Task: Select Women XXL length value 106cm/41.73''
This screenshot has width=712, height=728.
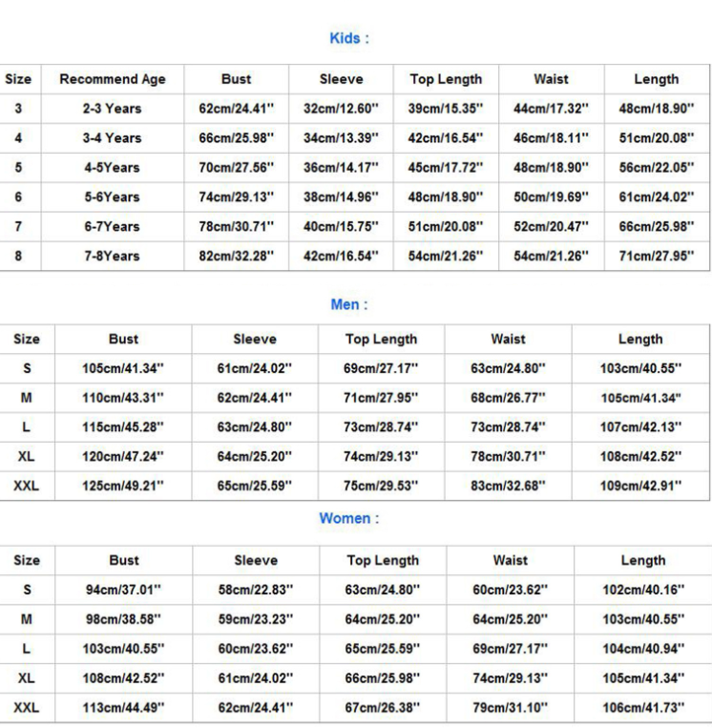Action: (x=642, y=708)
